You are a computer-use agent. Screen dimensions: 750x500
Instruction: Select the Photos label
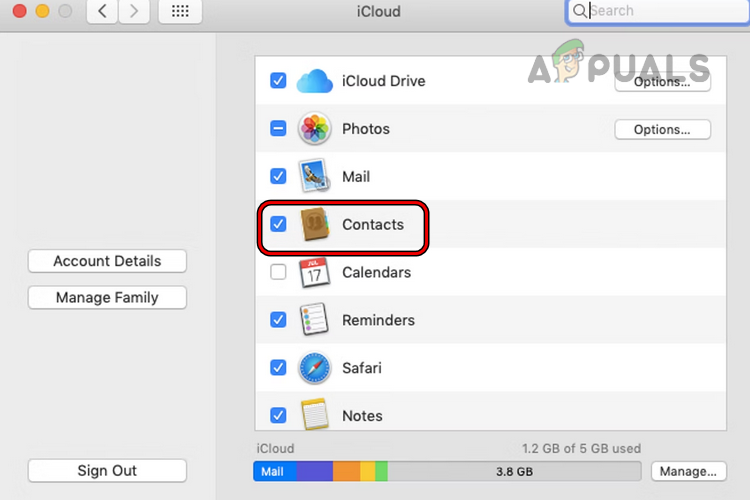click(x=366, y=129)
